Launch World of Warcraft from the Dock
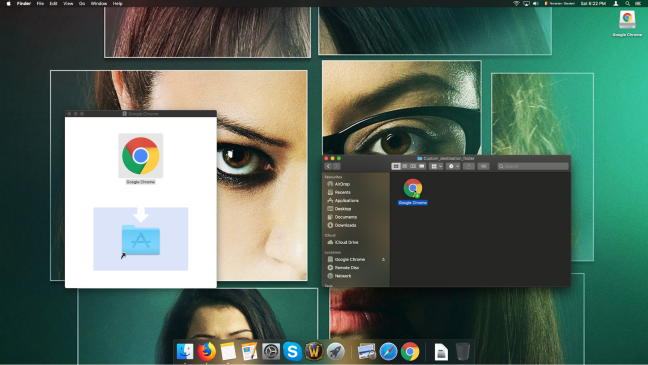This screenshot has width=648, height=365. (314, 352)
